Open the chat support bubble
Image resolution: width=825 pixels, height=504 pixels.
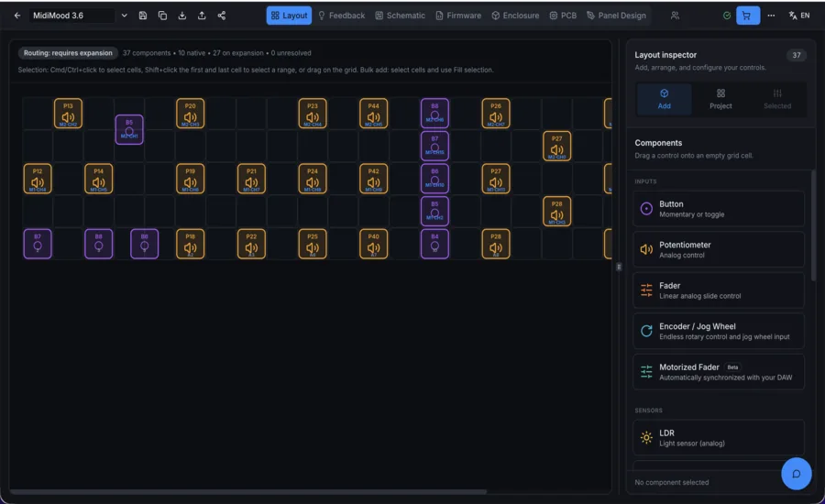796,474
